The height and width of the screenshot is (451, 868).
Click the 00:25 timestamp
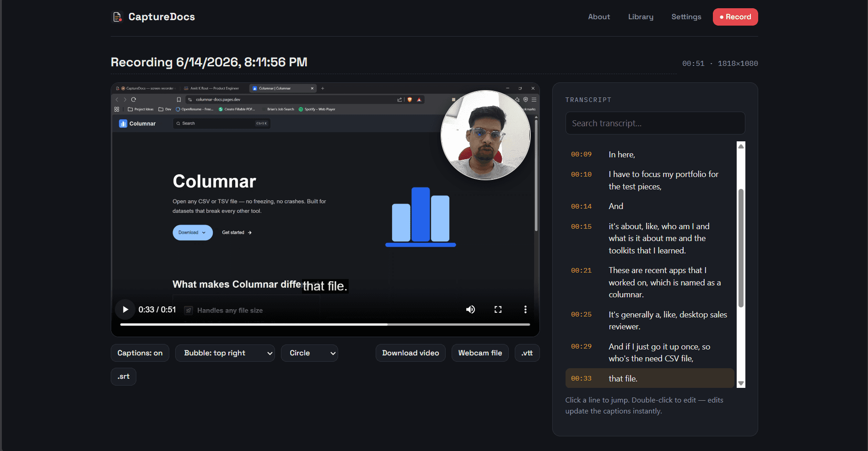coord(581,315)
